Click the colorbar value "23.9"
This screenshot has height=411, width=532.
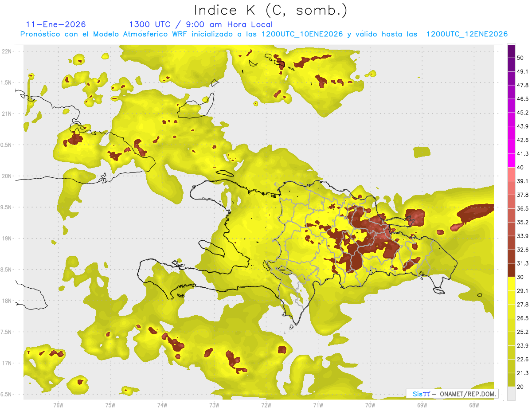coord(523,346)
